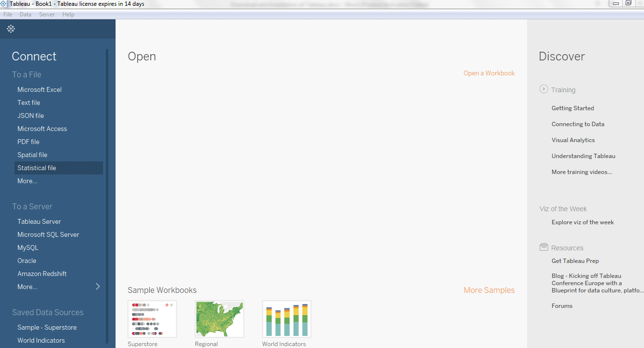Click the Training play icon
Viewport: 644px width, 348px height.
pyautogui.click(x=544, y=89)
